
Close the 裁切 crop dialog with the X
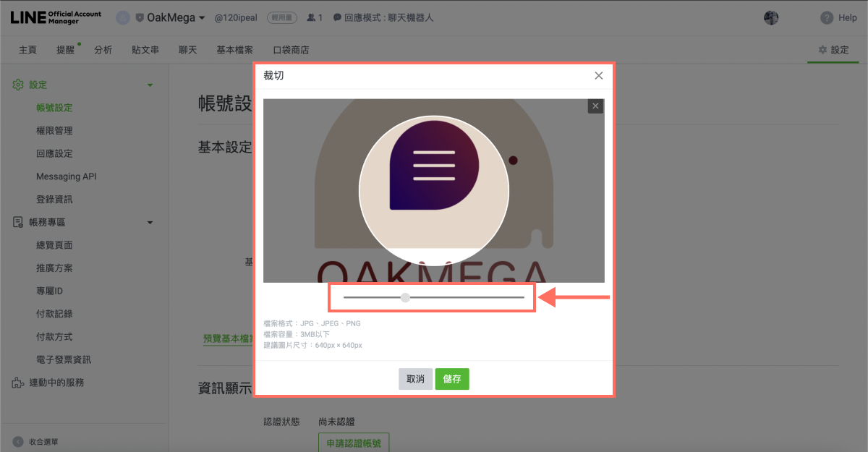coord(599,75)
